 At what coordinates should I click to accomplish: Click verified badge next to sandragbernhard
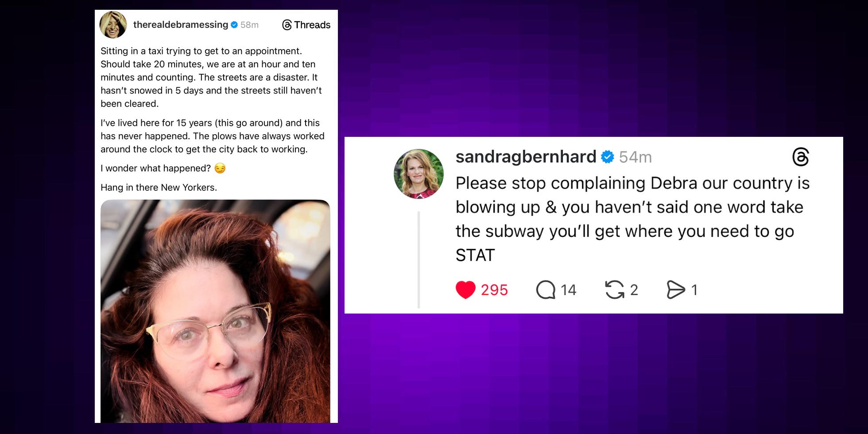coord(607,157)
